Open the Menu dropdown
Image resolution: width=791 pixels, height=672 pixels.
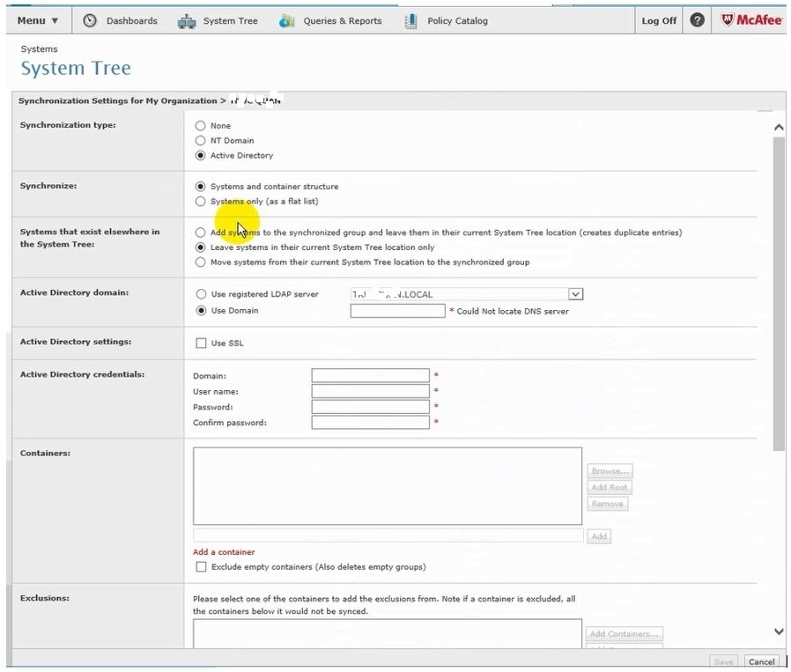click(x=38, y=20)
